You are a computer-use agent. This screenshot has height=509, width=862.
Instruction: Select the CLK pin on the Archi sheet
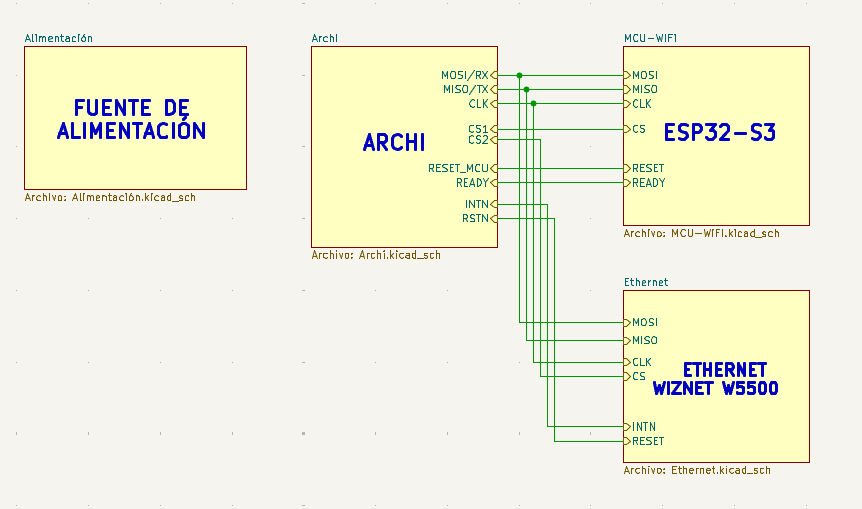pyautogui.click(x=483, y=103)
